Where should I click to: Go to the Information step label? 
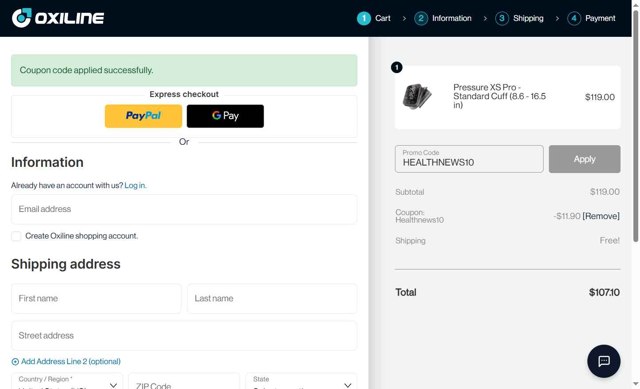tap(451, 18)
